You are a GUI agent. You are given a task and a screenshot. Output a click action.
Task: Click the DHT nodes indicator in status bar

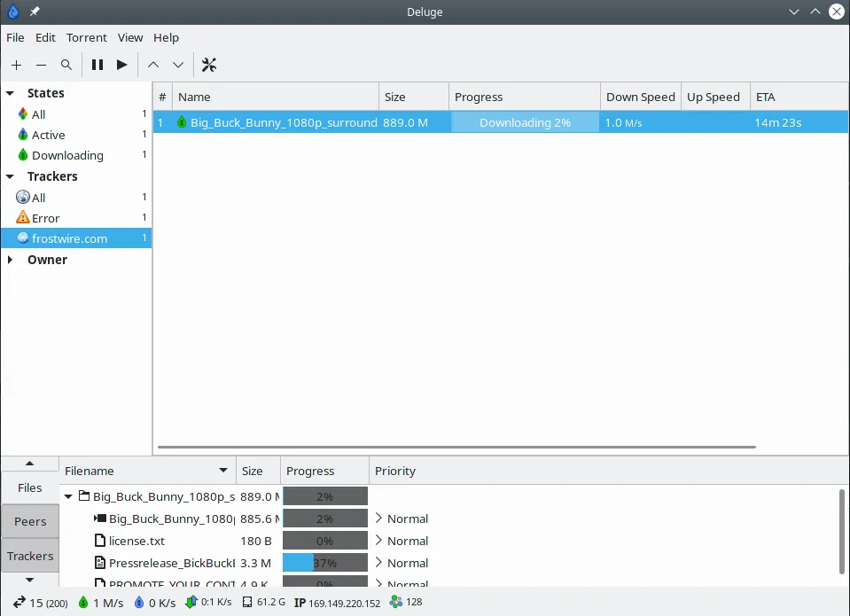click(x=406, y=603)
